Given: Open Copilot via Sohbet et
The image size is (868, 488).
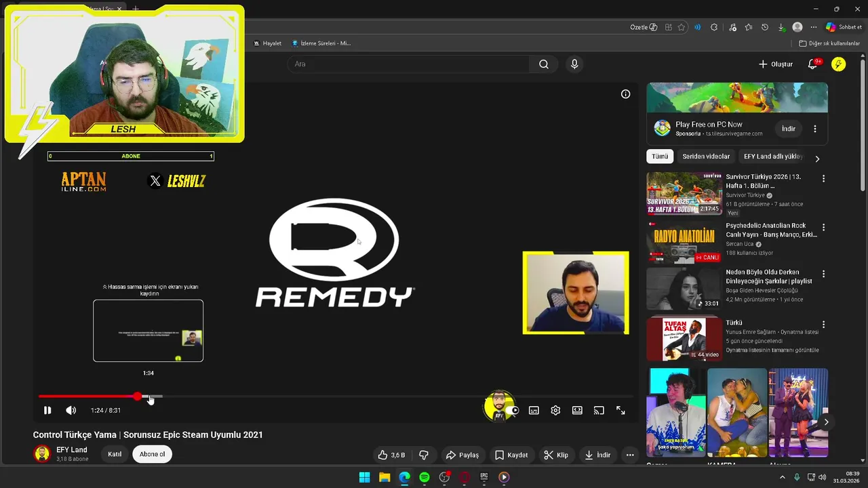Looking at the screenshot, I should (x=844, y=27).
